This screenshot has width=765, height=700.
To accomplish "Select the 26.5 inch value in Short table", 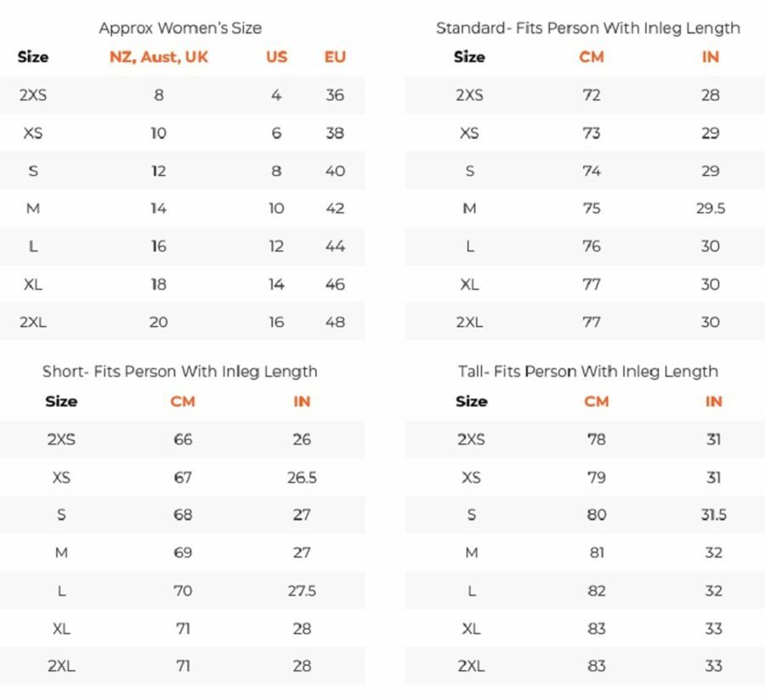I will pyautogui.click(x=302, y=477).
